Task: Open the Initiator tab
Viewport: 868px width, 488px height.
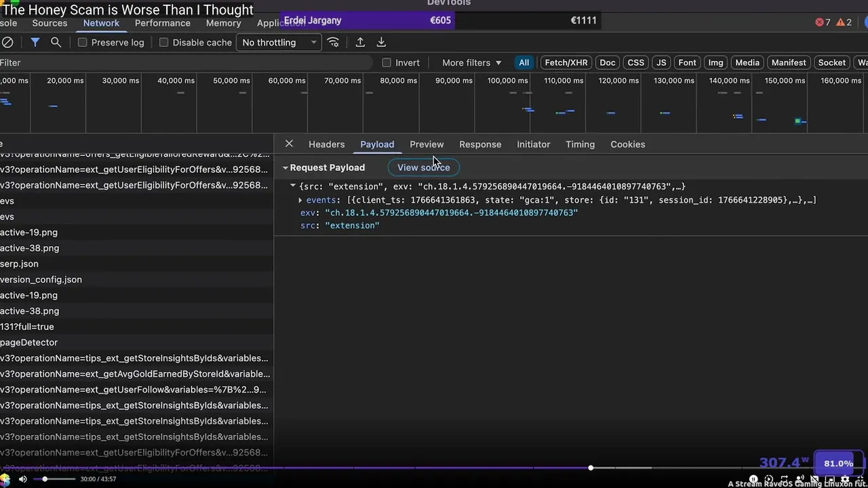Action: 533,144
